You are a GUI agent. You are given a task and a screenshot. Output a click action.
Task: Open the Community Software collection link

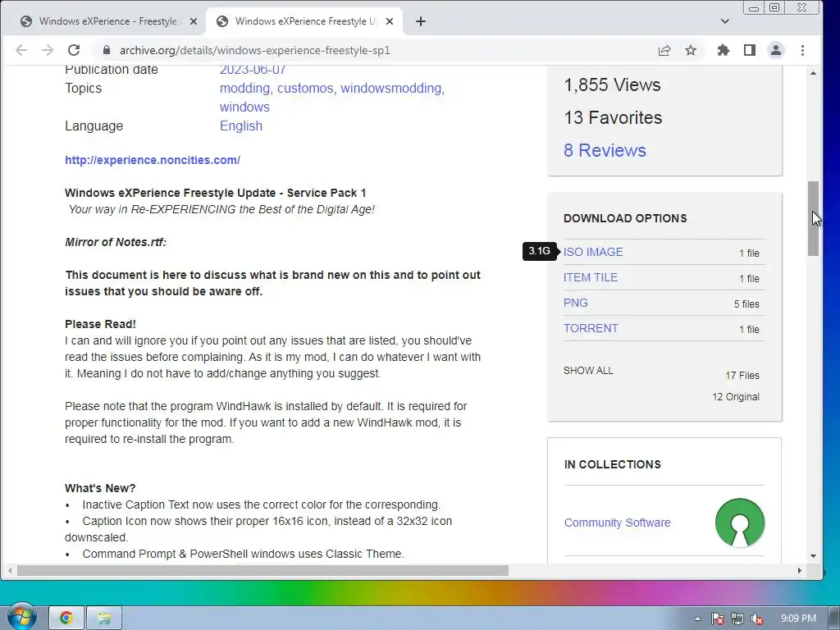coord(617,523)
